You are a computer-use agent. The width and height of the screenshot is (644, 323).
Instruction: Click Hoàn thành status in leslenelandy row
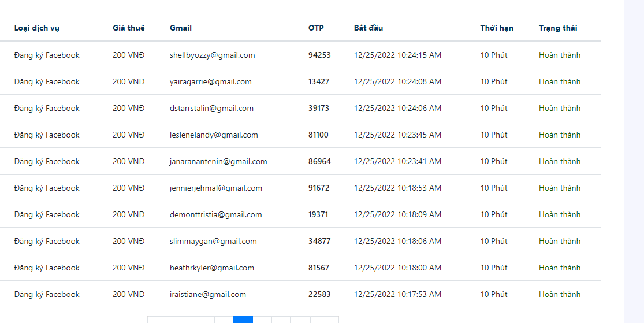[x=560, y=135]
